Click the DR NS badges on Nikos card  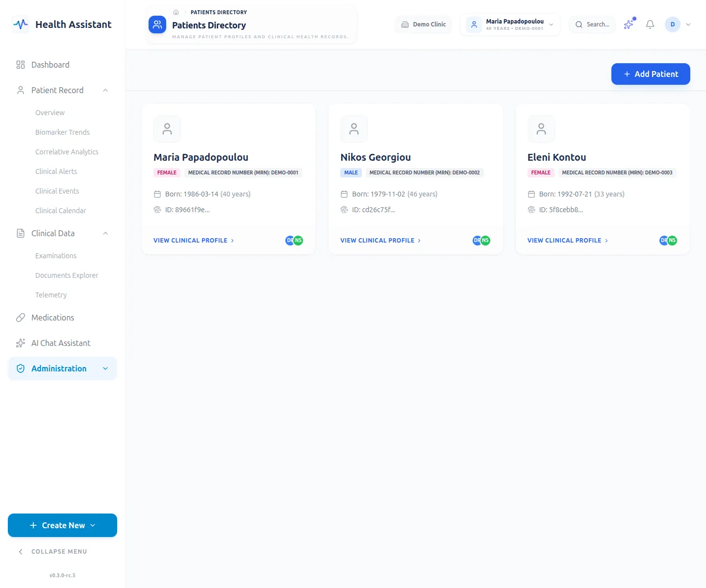[x=481, y=241]
